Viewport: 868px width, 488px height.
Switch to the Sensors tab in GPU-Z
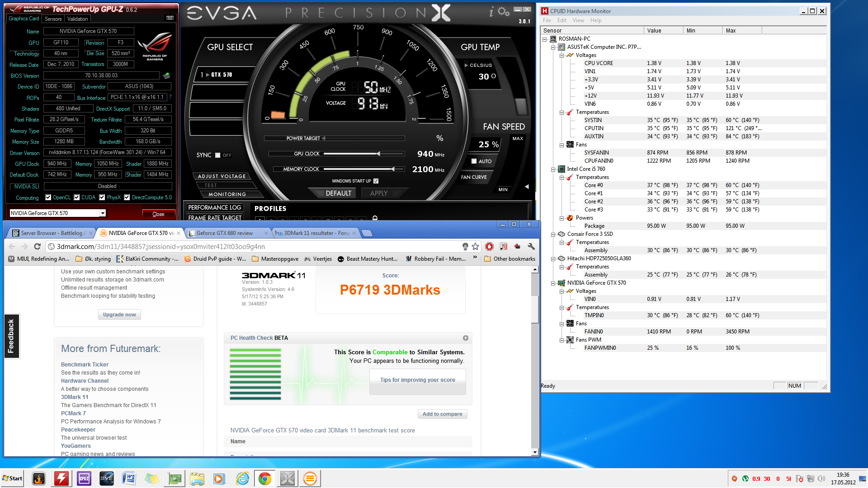coord(53,19)
